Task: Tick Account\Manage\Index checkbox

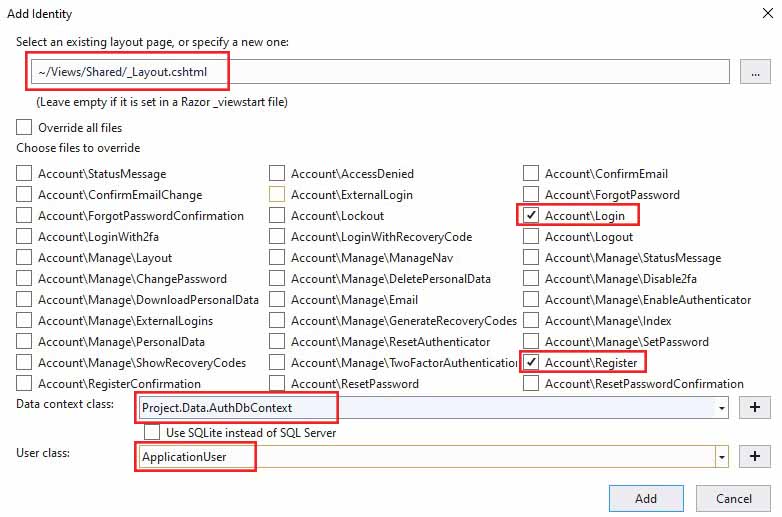Action: [531, 320]
